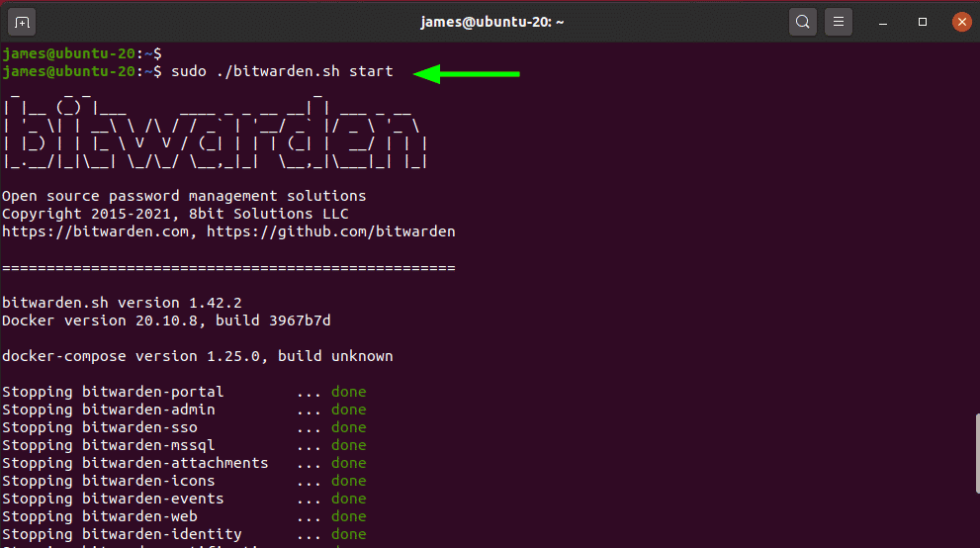Image resolution: width=980 pixels, height=548 pixels.
Task: Click 'done' status beside bitwarden-mssql
Action: [x=349, y=445]
